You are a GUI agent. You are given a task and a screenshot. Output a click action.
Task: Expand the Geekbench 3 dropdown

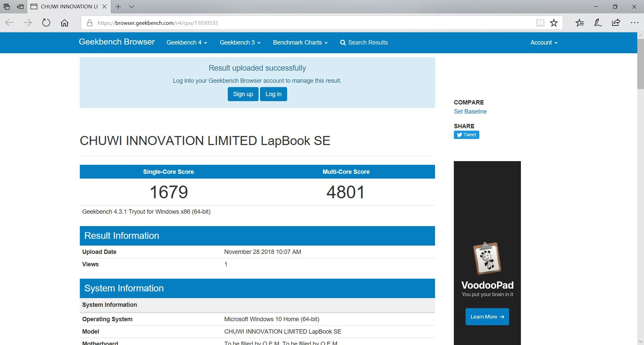240,43
